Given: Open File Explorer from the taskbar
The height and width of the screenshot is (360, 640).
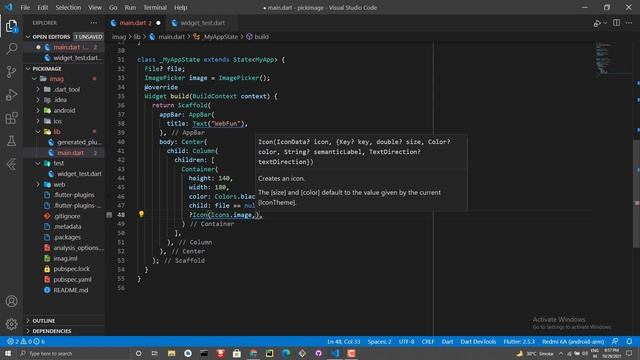Looking at the screenshot, I should click(171, 353).
